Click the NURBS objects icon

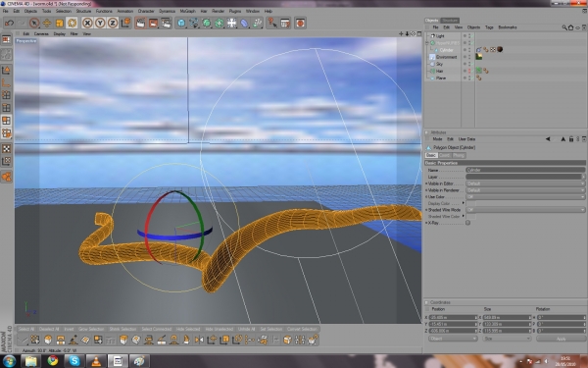207,23
